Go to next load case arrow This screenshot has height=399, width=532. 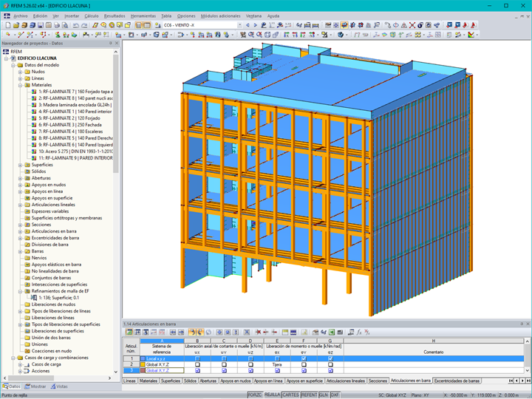pos(256,25)
